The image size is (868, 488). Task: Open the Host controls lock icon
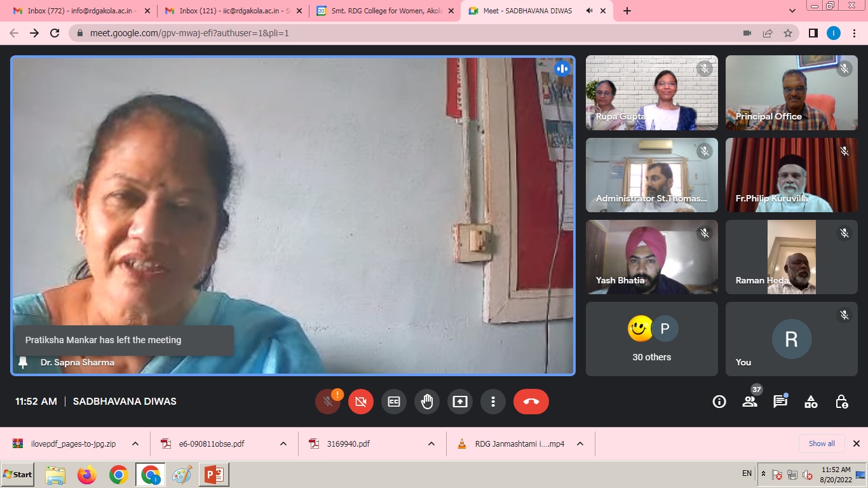click(841, 402)
